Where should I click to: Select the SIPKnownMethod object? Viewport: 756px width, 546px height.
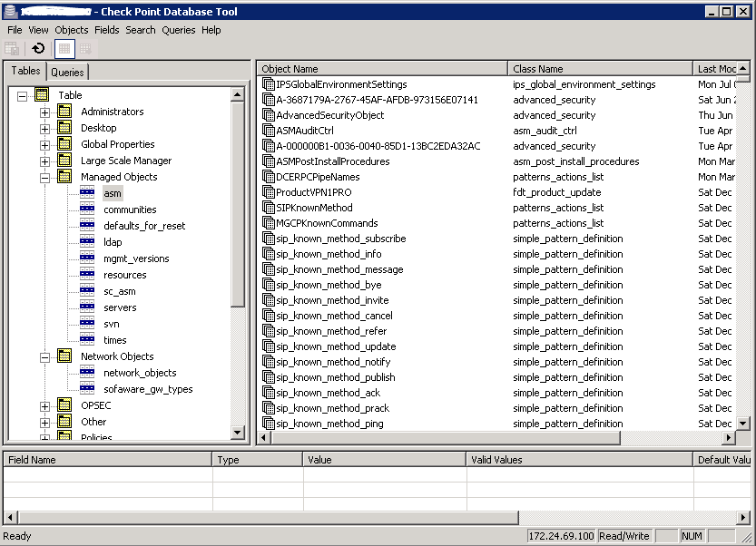(x=314, y=208)
